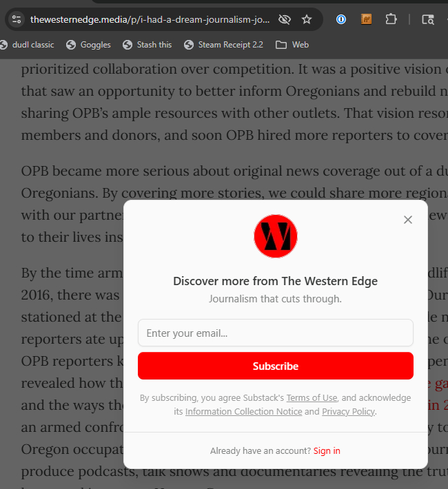Viewport: 448px width, 489px height.
Task: Close the subscribe popup with X
Action: pyautogui.click(x=408, y=220)
